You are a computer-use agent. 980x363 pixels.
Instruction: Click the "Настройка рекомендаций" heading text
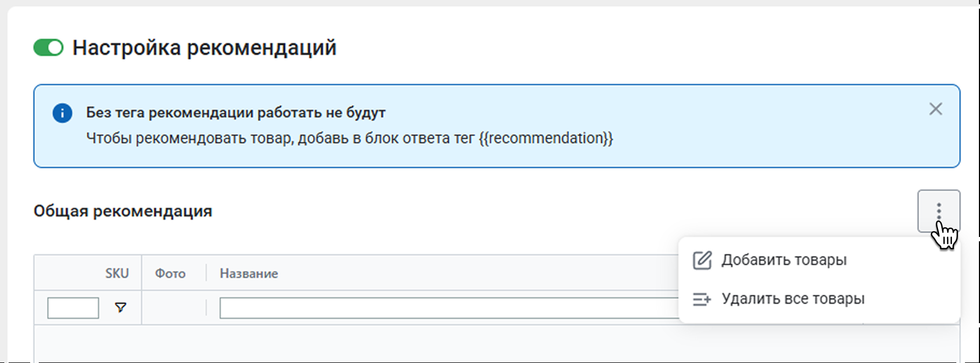(x=204, y=48)
